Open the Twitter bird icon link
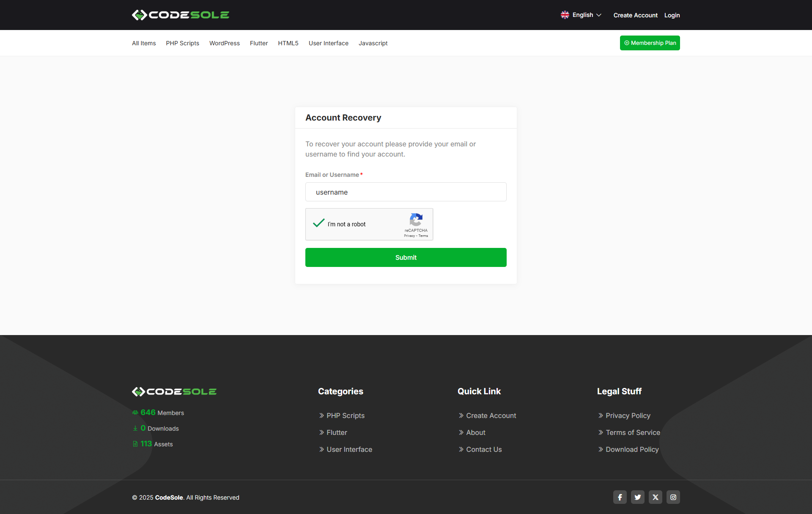This screenshot has height=514, width=812. (637, 497)
